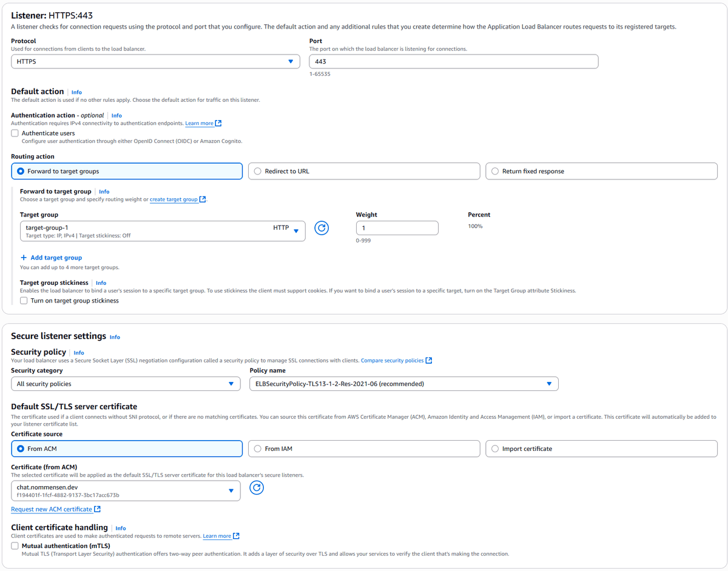The width and height of the screenshot is (728, 571).
Task: Click external link icon beside Request new ACM certificate
Action: [x=98, y=509]
